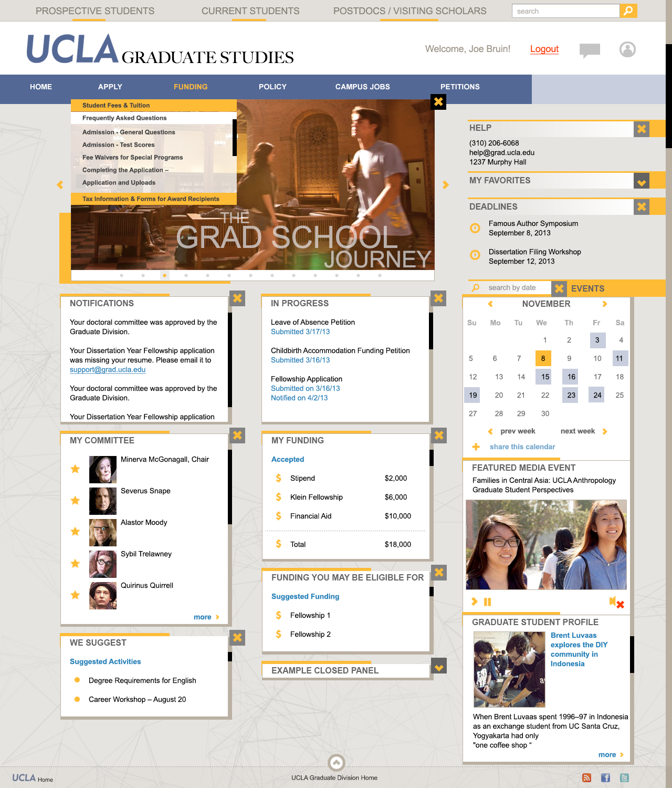Click the RSS feed icon in footer

pos(586,778)
